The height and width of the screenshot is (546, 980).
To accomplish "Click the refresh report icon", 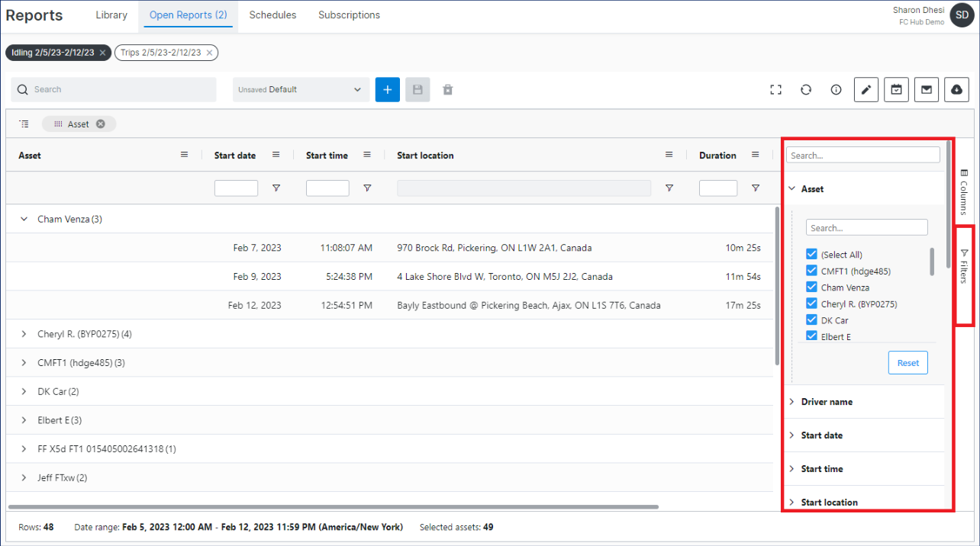I will (x=806, y=90).
